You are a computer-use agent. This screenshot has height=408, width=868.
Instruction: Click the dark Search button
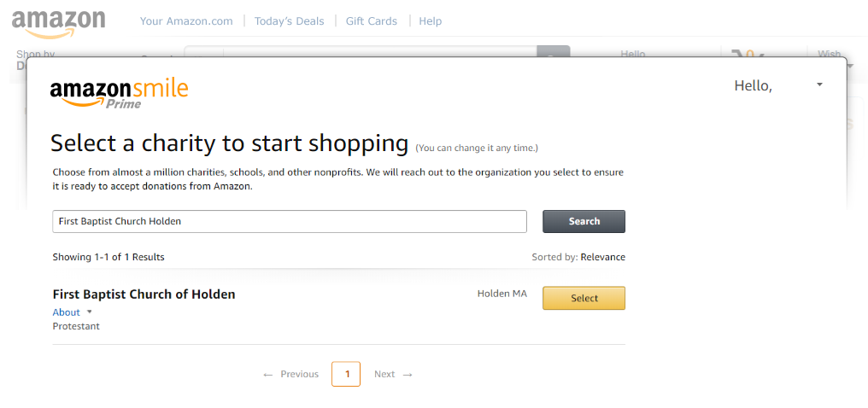click(x=584, y=221)
